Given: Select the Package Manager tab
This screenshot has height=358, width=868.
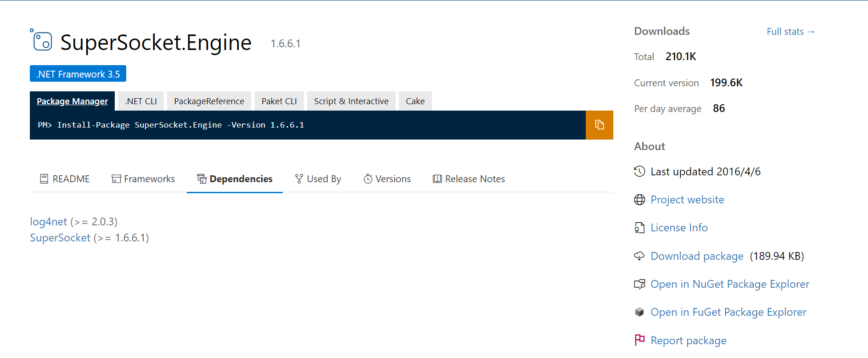Looking at the screenshot, I should click(72, 101).
